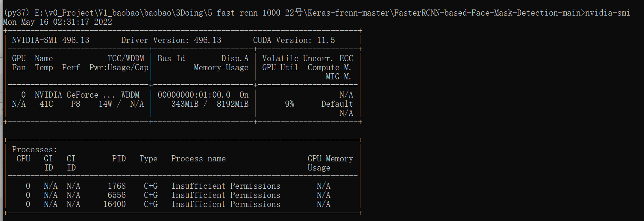644x221 pixels.
Task: Click the bus ID 00000000:01:00.0
Action: 194,95
